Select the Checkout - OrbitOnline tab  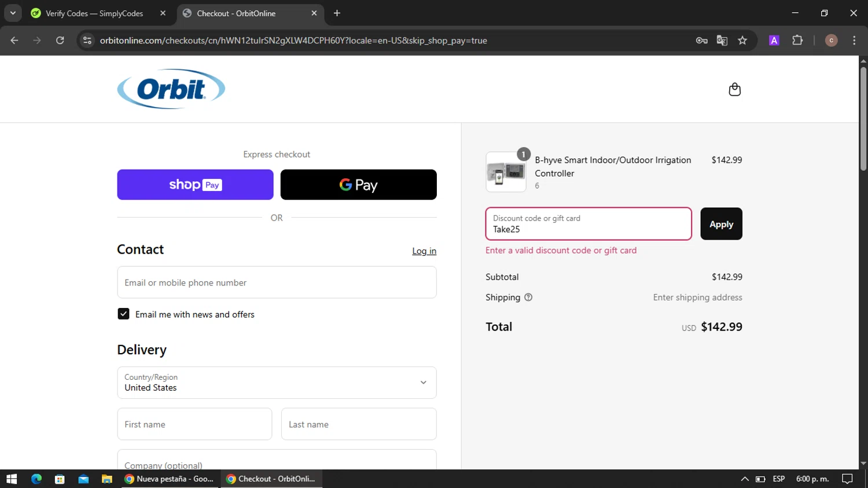click(250, 13)
